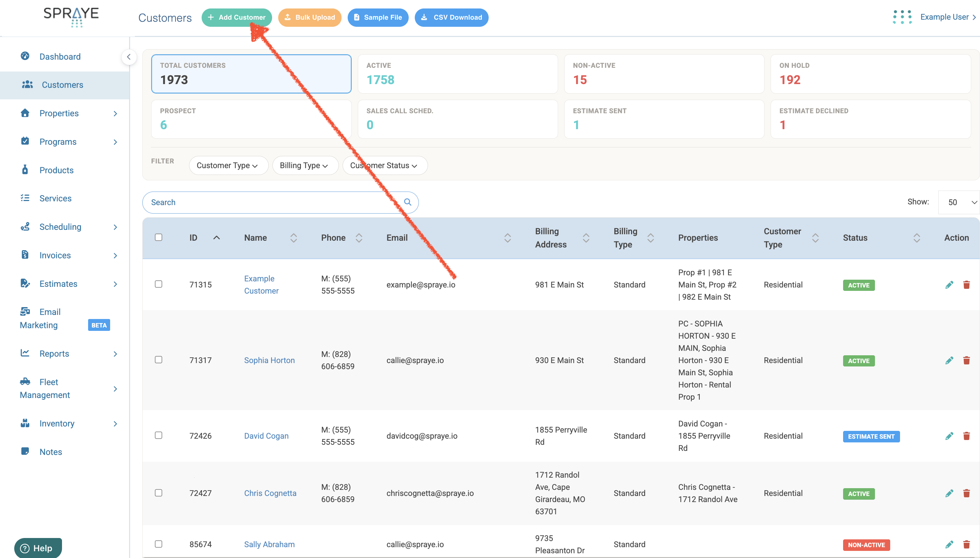Delete Sophia Horton with trash icon
980x558 pixels.
coord(966,360)
